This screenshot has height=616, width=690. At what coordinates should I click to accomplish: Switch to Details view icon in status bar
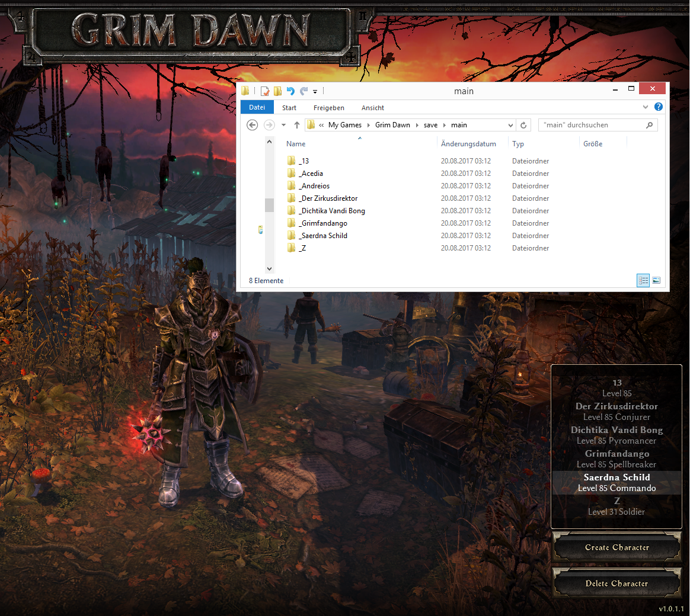643,281
